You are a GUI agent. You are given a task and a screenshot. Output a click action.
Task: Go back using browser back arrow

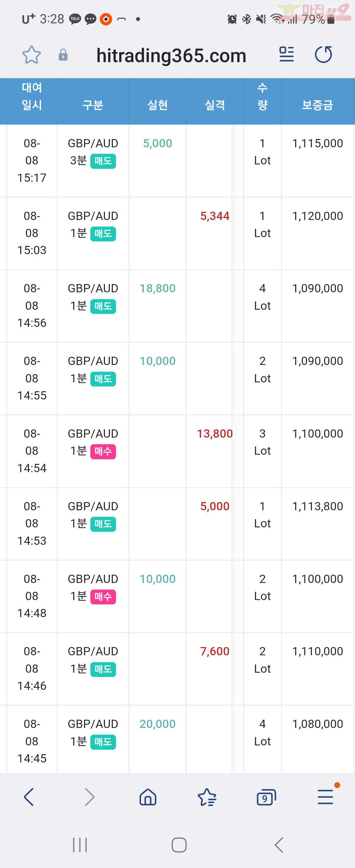pos(29,797)
